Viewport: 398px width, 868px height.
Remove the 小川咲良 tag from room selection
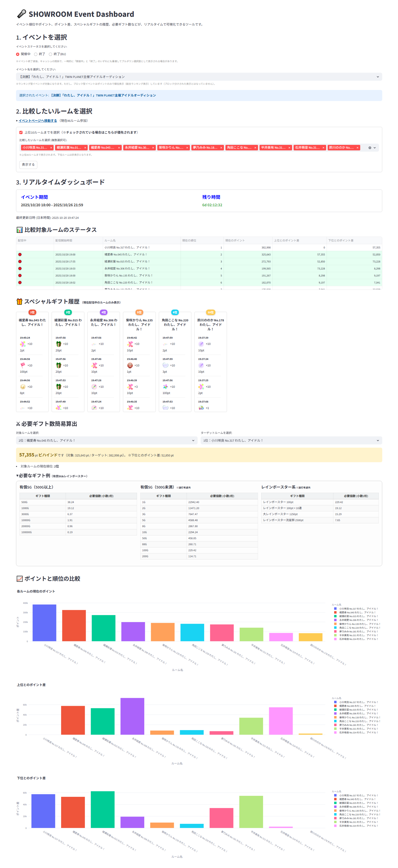click(51, 148)
